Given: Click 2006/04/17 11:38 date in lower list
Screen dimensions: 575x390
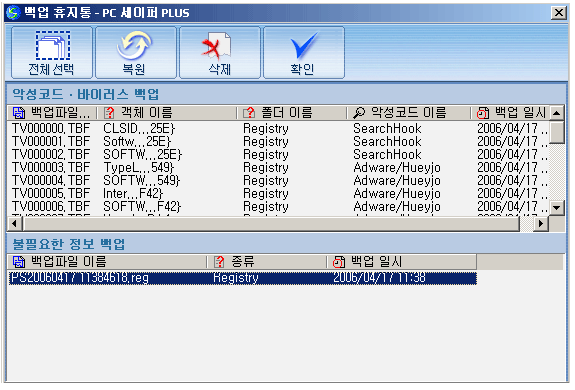Looking at the screenshot, I should (x=379, y=278).
